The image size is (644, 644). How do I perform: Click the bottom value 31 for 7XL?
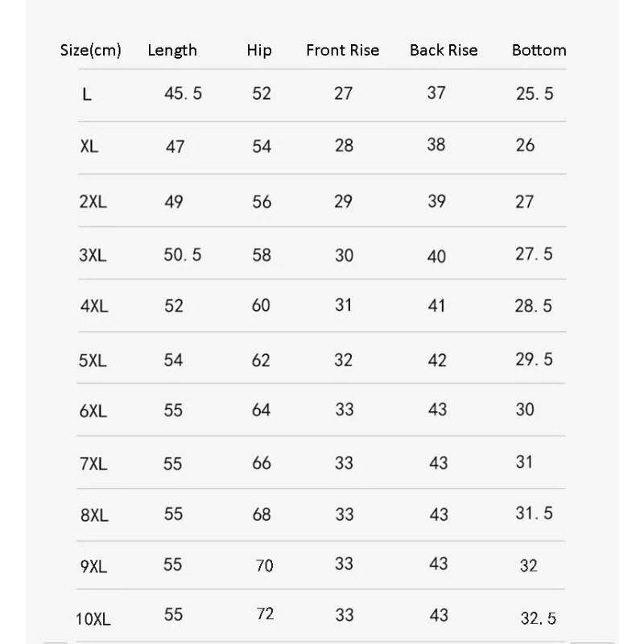(525, 462)
